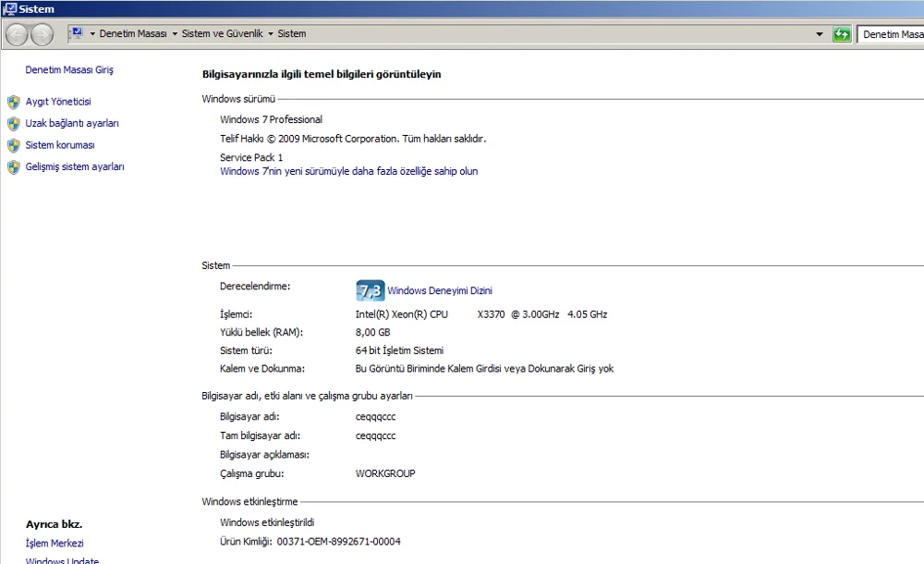Expand dropdown arrow after Denetim Masası breadcrumb

tap(175, 33)
